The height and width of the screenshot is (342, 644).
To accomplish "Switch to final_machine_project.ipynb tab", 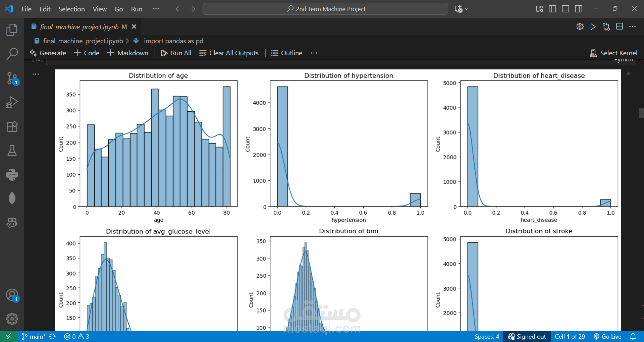I will point(79,27).
